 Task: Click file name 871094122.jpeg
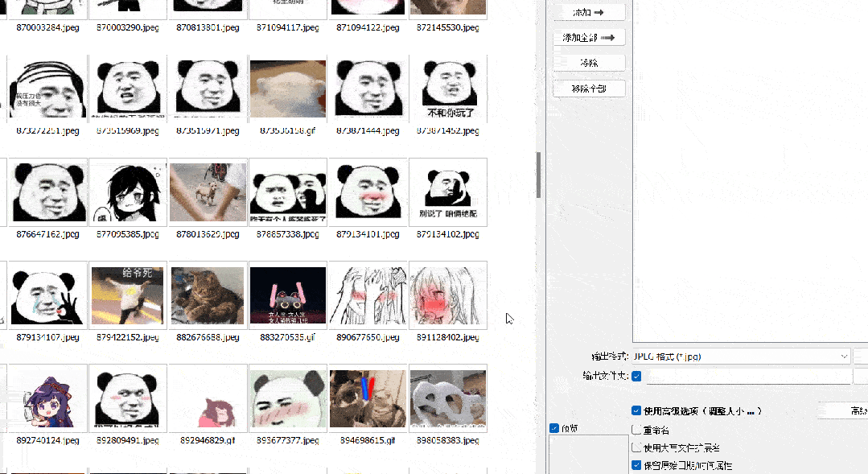pyautogui.click(x=368, y=27)
